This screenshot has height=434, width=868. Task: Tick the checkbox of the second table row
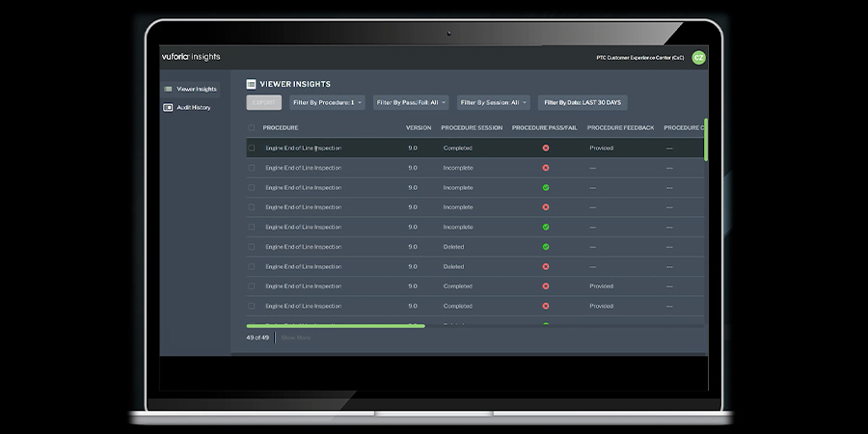point(252,168)
